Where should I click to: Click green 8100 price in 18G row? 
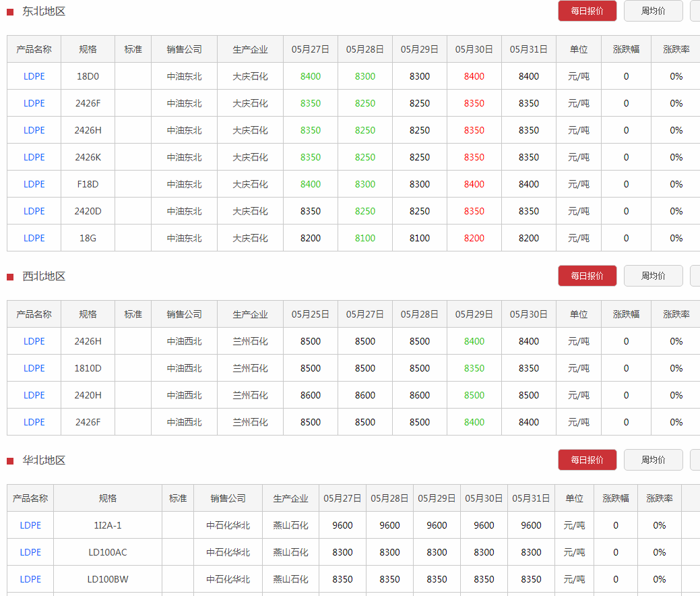364,238
